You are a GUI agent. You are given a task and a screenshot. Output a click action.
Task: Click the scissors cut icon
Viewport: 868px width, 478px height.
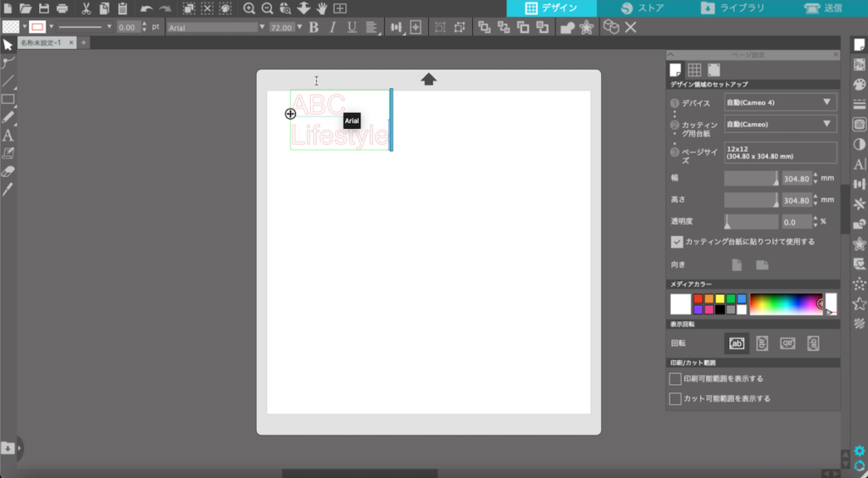click(86, 8)
